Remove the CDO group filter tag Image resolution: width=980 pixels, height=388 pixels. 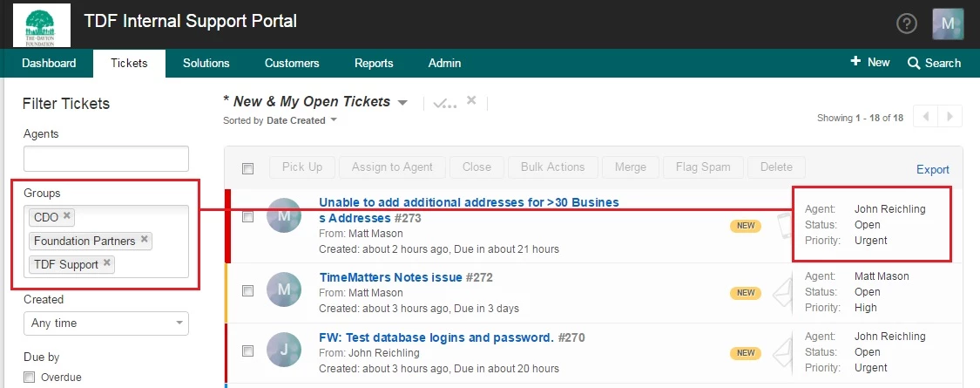tap(67, 216)
